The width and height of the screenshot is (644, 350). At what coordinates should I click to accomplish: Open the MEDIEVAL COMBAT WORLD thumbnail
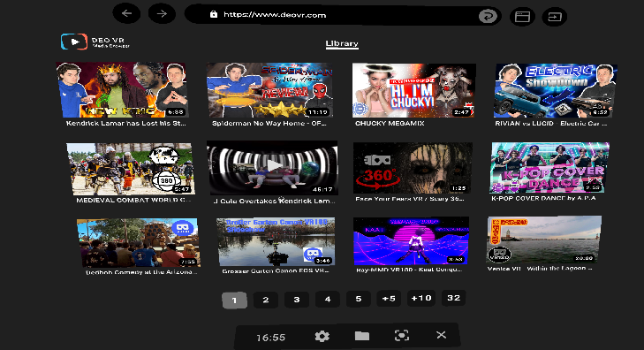tap(130, 169)
